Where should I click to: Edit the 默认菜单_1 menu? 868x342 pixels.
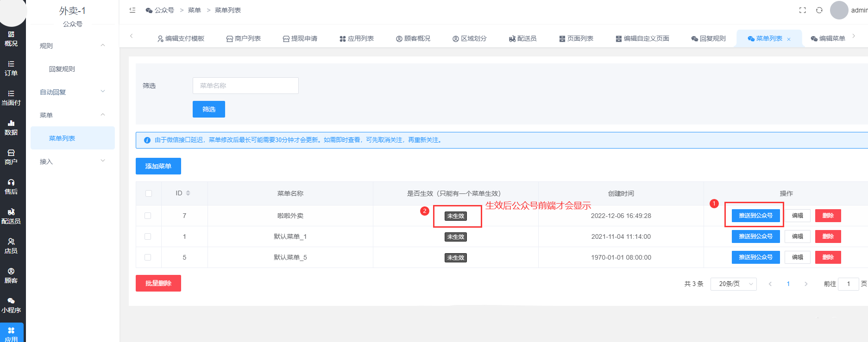(798, 236)
